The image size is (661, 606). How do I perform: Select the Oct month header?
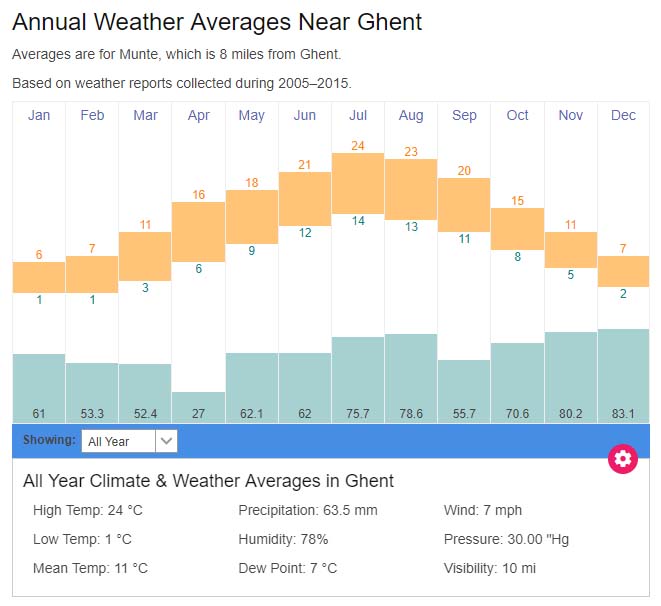click(517, 116)
